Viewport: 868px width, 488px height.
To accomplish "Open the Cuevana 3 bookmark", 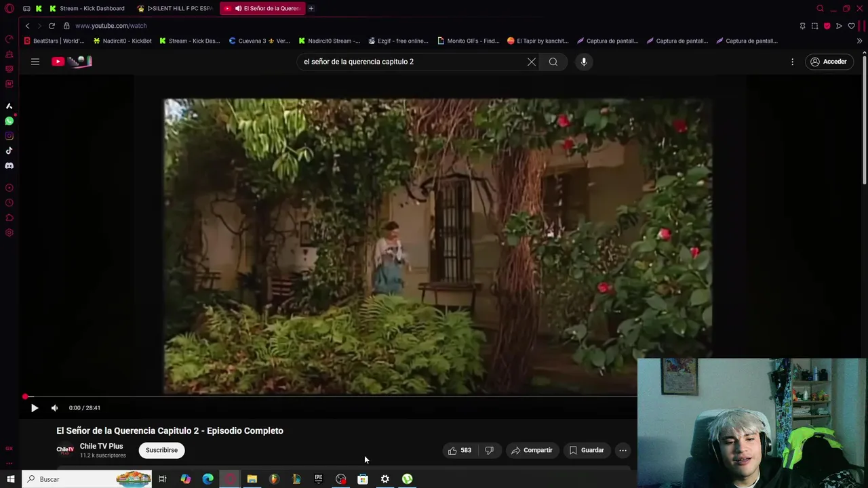I will (x=260, y=41).
